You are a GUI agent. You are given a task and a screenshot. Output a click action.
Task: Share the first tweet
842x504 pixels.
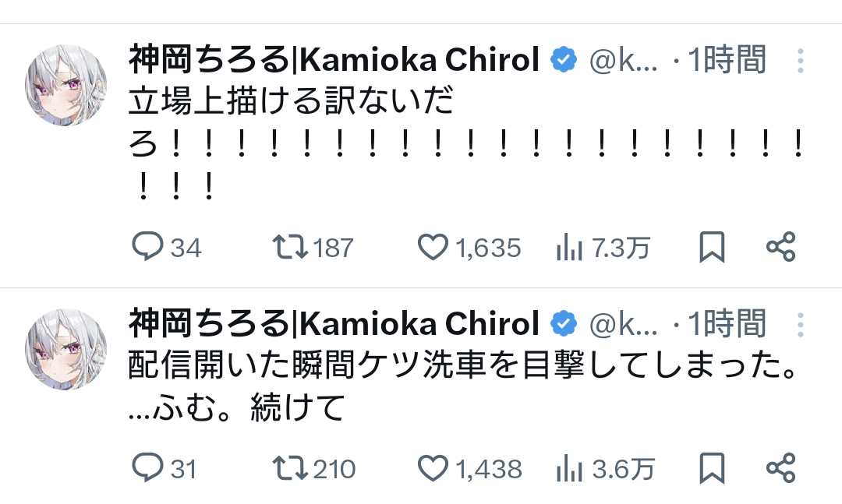(x=780, y=247)
